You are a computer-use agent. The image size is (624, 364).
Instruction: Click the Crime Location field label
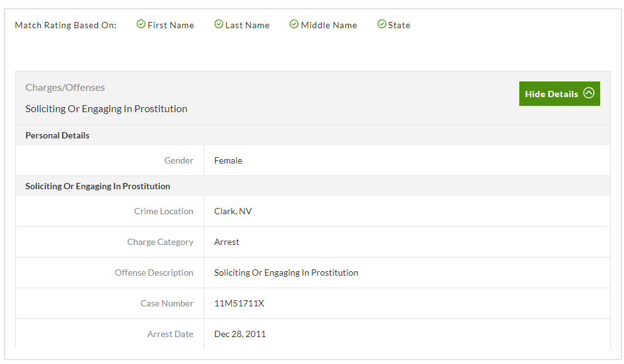[x=164, y=212]
